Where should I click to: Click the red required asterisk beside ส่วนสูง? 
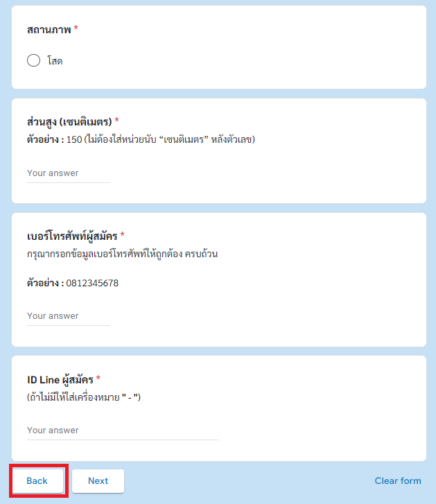(117, 120)
